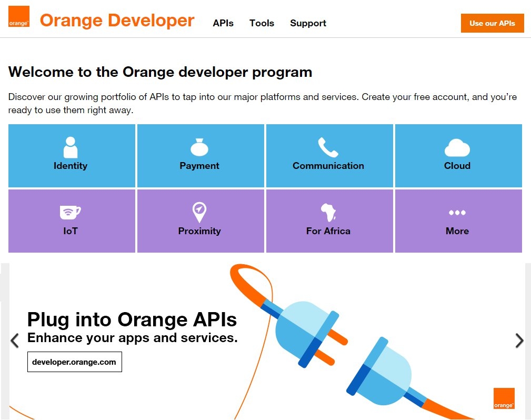Open the Identity label link

pyautogui.click(x=71, y=166)
